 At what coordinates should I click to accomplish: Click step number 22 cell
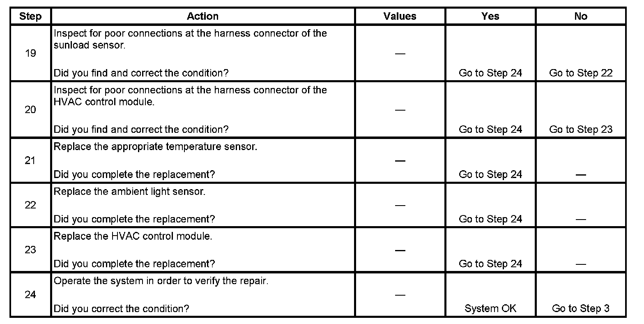[30, 205]
